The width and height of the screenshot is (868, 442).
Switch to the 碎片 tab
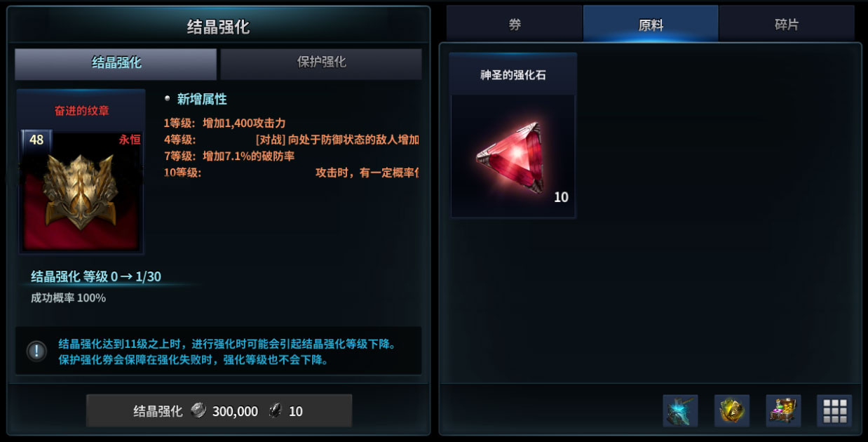[x=787, y=25]
